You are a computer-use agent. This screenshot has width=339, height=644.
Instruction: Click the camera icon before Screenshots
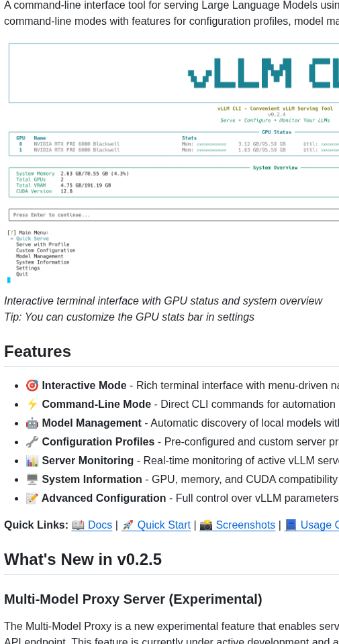[x=206, y=525]
